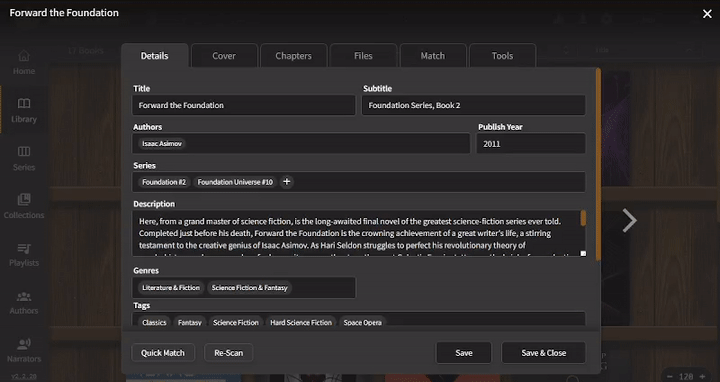The image size is (720, 382).
Task: Focus the Title input field
Action: pyautogui.click(x=244, y=105)
